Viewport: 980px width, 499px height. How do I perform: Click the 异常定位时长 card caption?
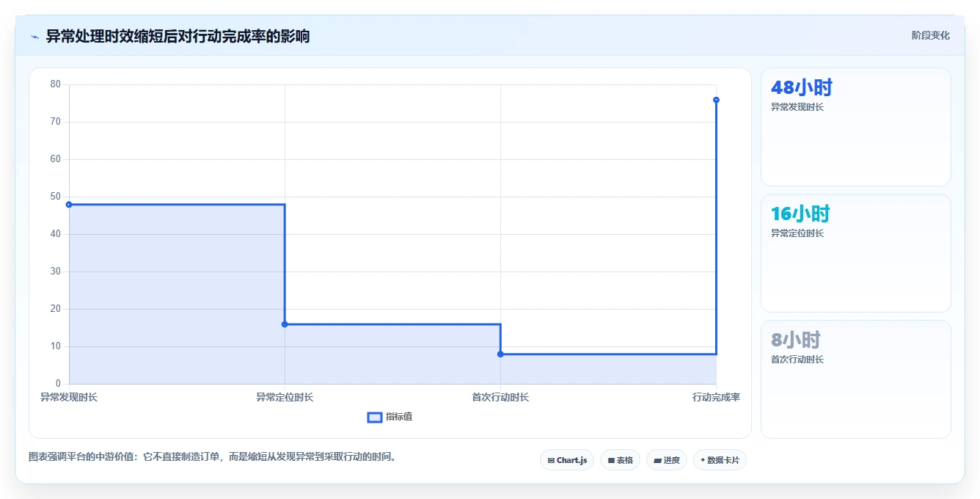pyautogui.click(x=797, y=233)
